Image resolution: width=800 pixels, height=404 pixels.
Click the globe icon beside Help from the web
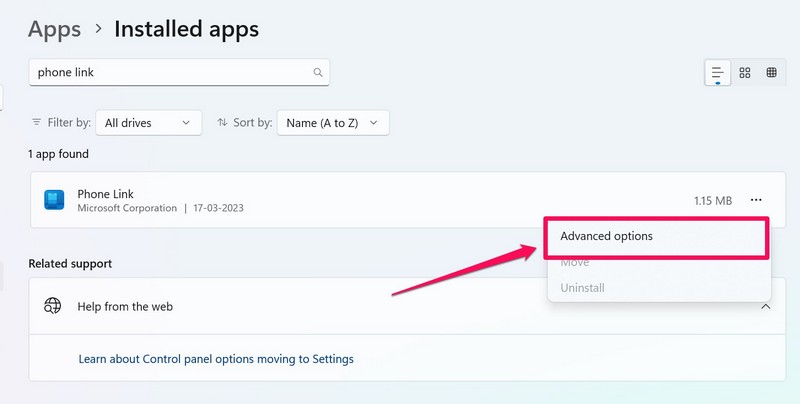[53, 306]
